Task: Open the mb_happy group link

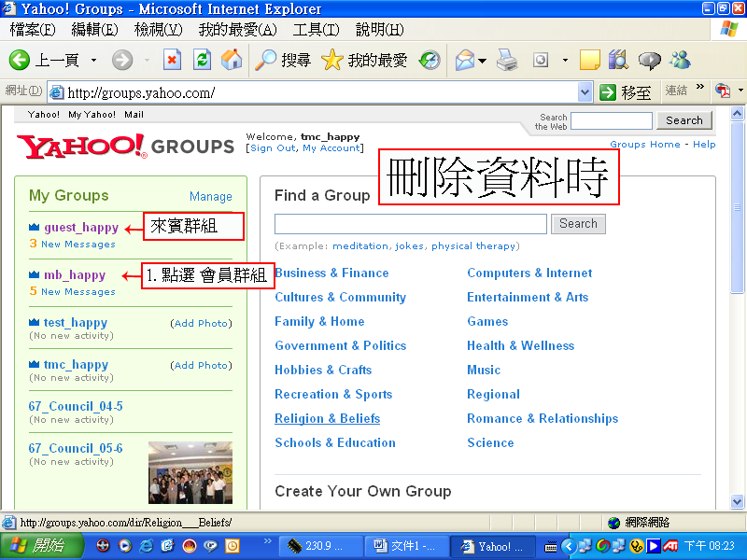Action: (74, 275)
